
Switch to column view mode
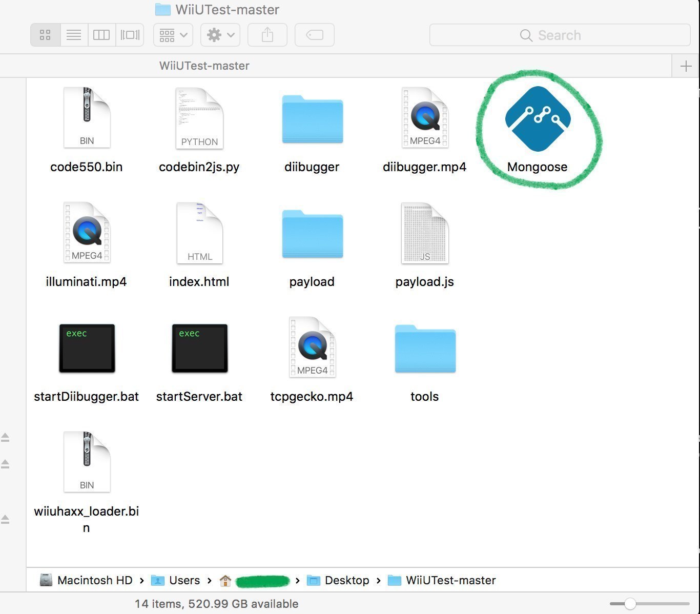click(x=101, y=35)
